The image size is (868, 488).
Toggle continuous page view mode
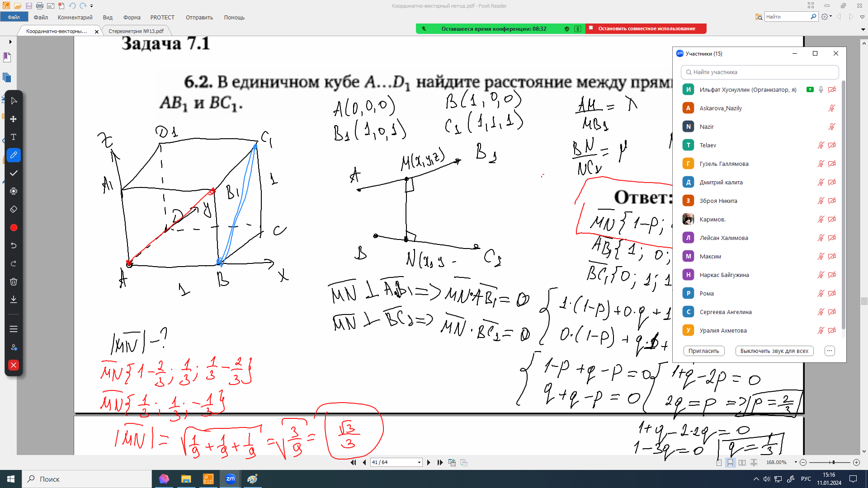point(730,462)
